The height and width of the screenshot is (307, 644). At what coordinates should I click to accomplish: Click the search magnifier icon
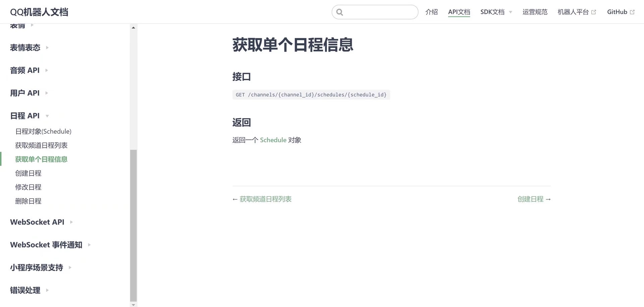pyautogui.click(x=339, y=12)
